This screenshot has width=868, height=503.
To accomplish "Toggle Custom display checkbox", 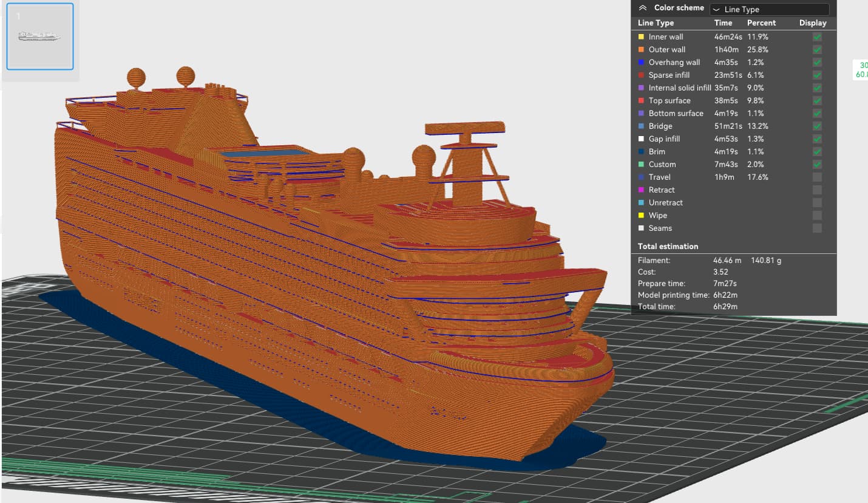I will (x=817, y=164).
